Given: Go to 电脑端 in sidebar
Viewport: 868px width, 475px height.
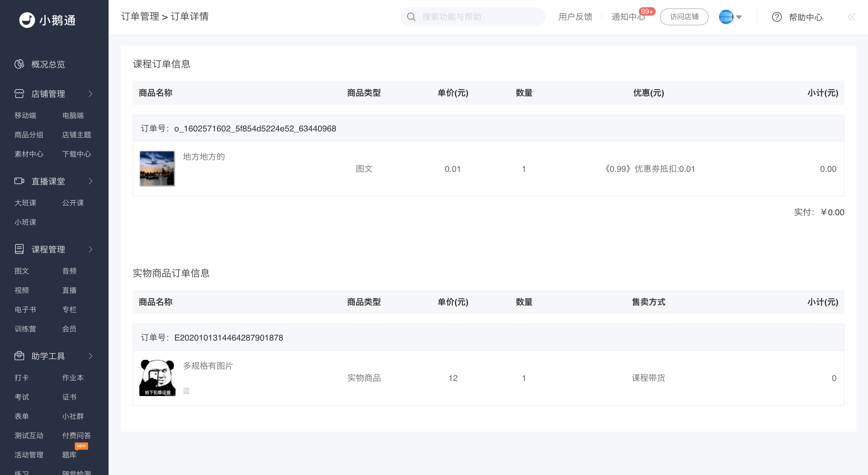Looking at the screenshot, I should tap(73, 115).
